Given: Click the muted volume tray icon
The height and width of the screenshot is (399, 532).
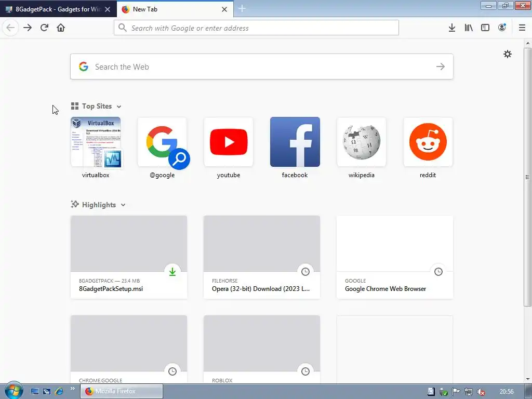Looking at the screenshot, I should tap(481, 392).
